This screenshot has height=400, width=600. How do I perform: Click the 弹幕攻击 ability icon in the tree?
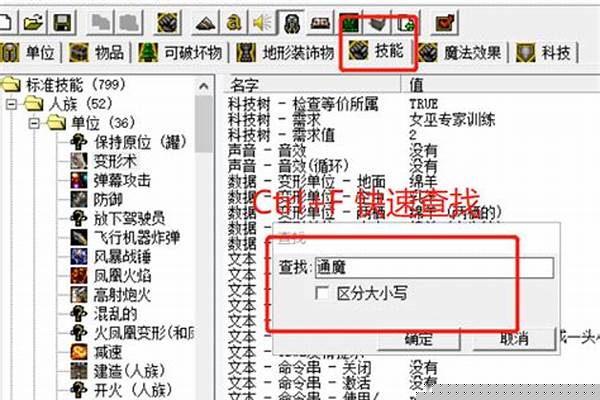(x=79, y=180)
